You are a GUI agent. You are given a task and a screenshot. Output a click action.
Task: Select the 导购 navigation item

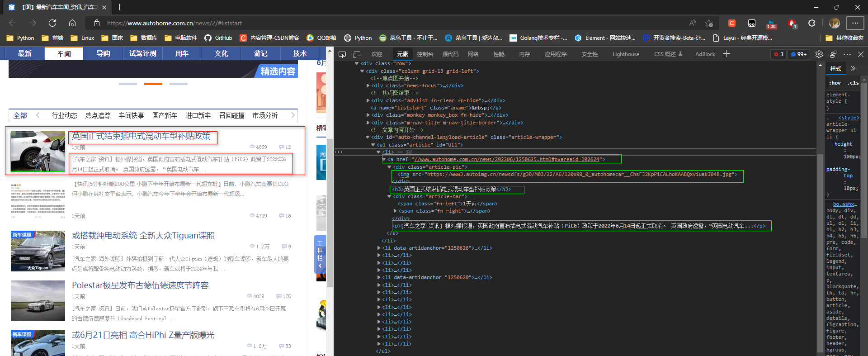tap(103, 53)
